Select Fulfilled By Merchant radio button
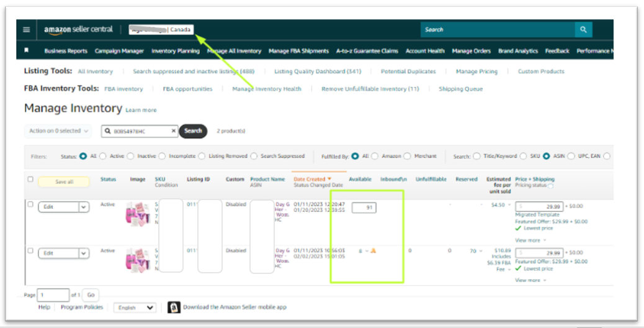Image resolution: width=644 pixels, height=328 pixels. (407, 156)
